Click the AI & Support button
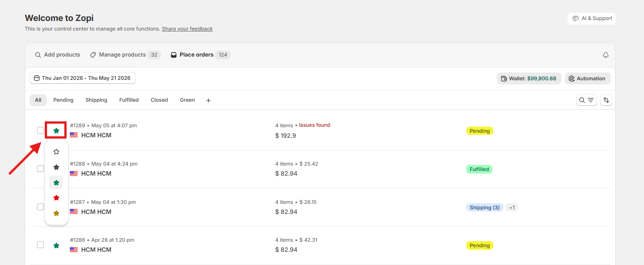Screen dimensions: 644x265 592,18
